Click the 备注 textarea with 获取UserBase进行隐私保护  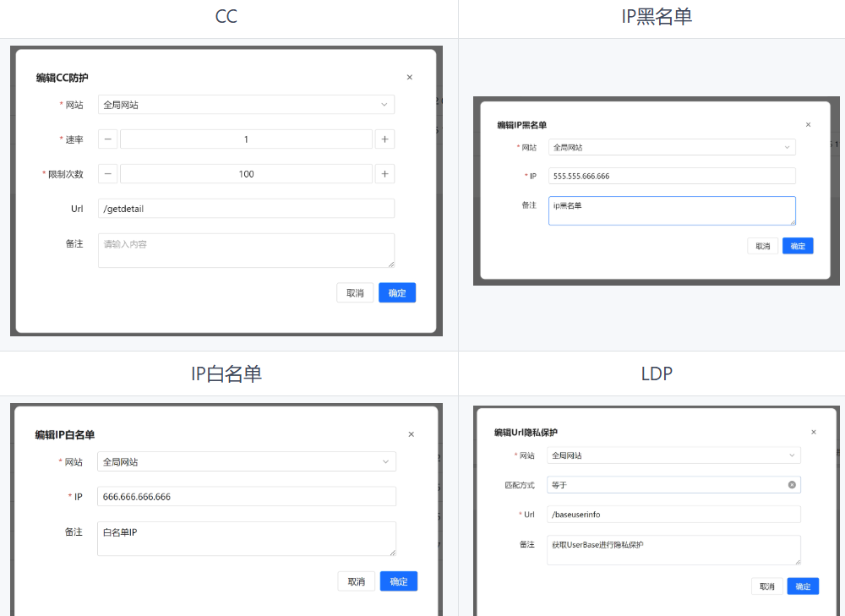[x=673, y=550]
